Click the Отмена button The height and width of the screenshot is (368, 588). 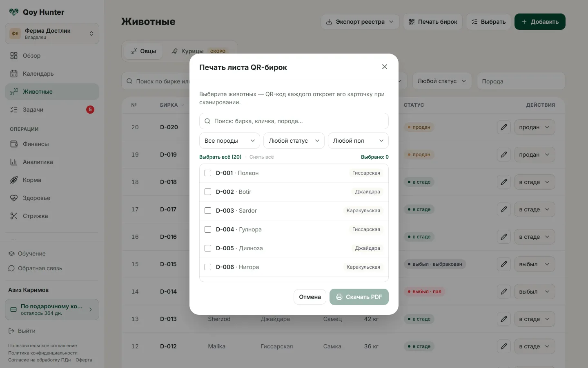(x=310, y=297)
